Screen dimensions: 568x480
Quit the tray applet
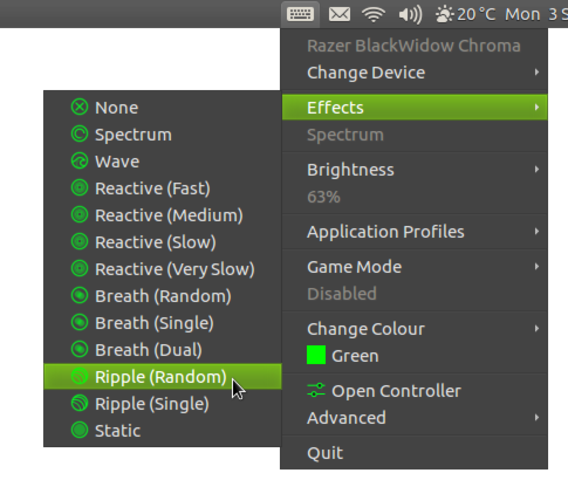[x=414, y=453]
